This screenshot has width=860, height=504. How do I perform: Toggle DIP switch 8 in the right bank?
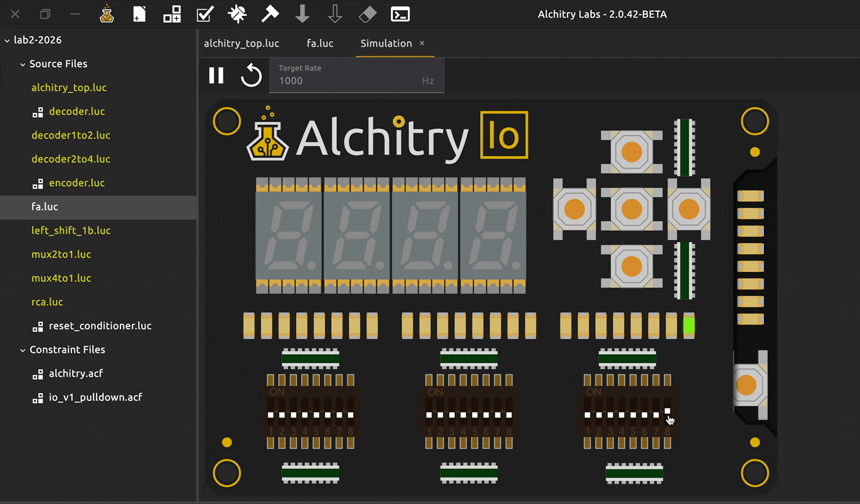click(667, 412)
